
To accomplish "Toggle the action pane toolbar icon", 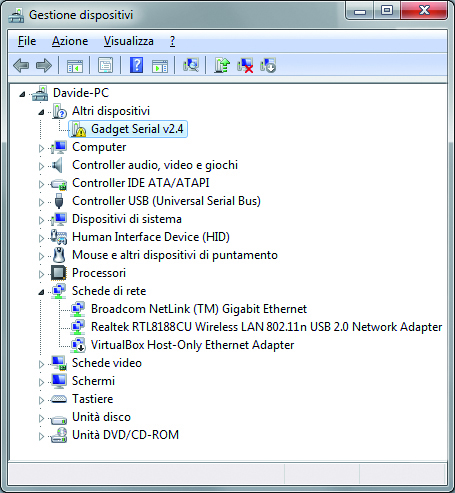I will [160, 65].
